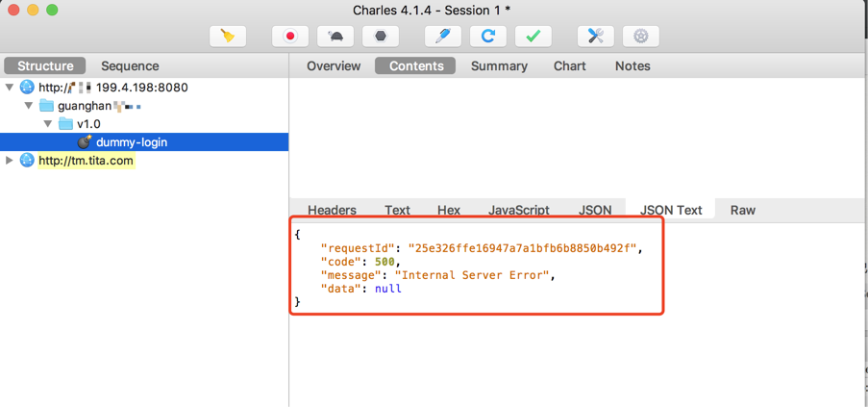The image size is (868, 407).
Task: Collapse the guanghan folder
Action: pos(29,106)
